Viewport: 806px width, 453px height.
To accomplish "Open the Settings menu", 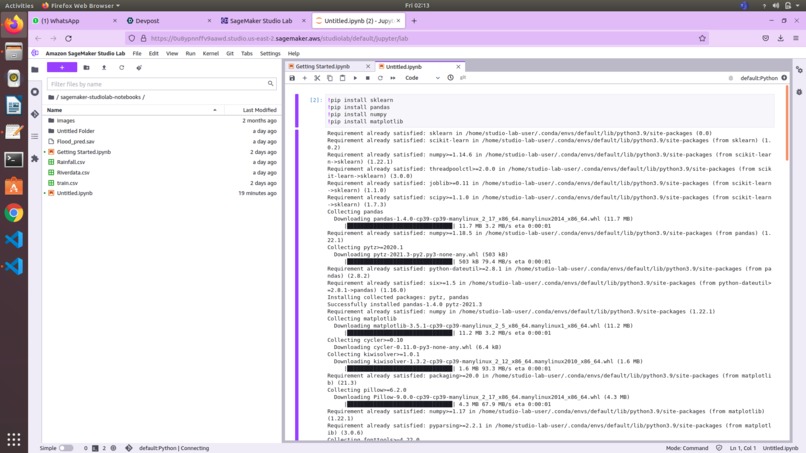I will 270,53.
